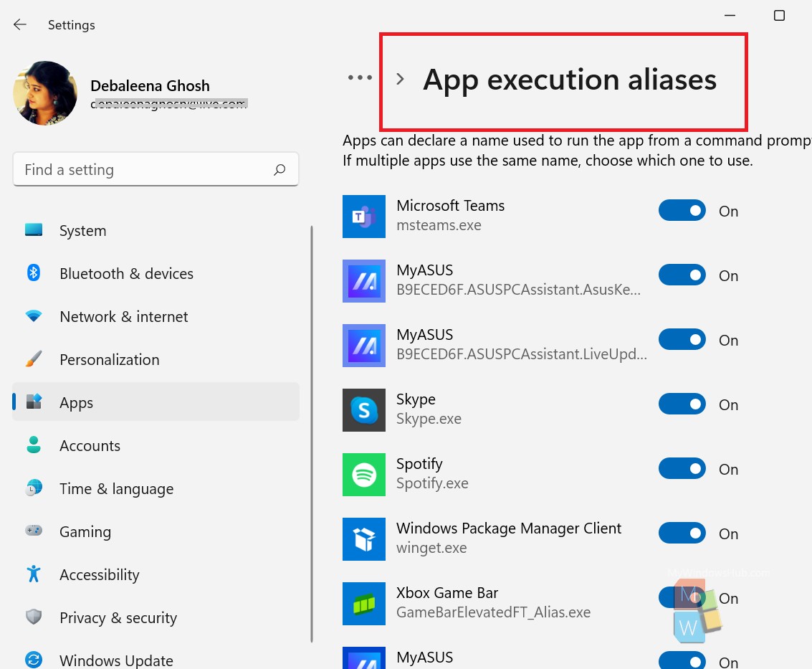The width and height of the screenshot is (812, 669).
Task: Toggle MyASUS ASUSPCAssistant.AsusKe... alias
Action: [682, 275]
